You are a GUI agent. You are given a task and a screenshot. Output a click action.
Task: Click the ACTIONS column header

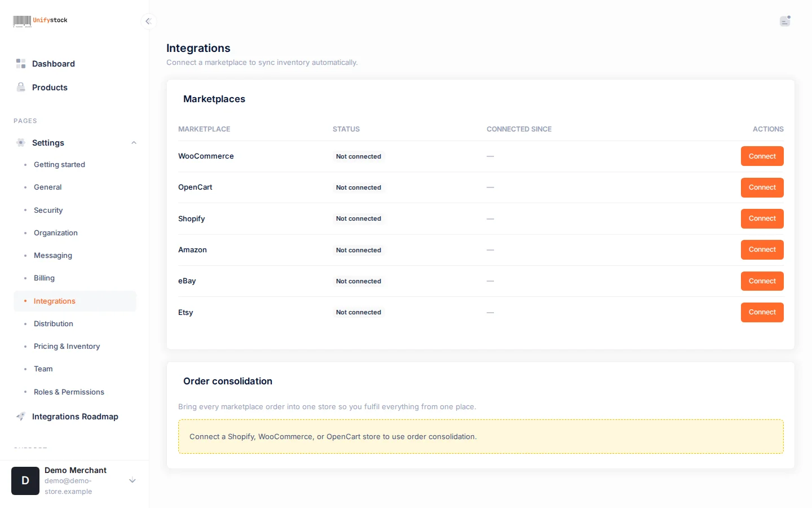click(x=768, y=129)
